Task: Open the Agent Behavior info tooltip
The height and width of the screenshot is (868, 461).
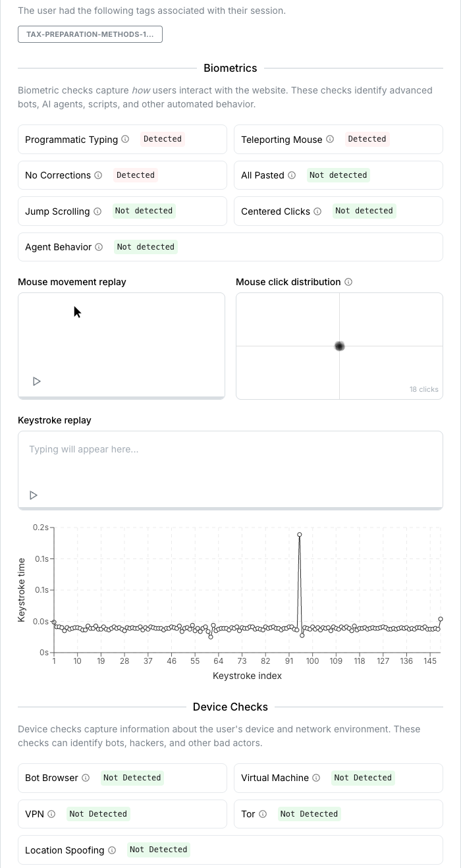Action: (x=99, y=247)
